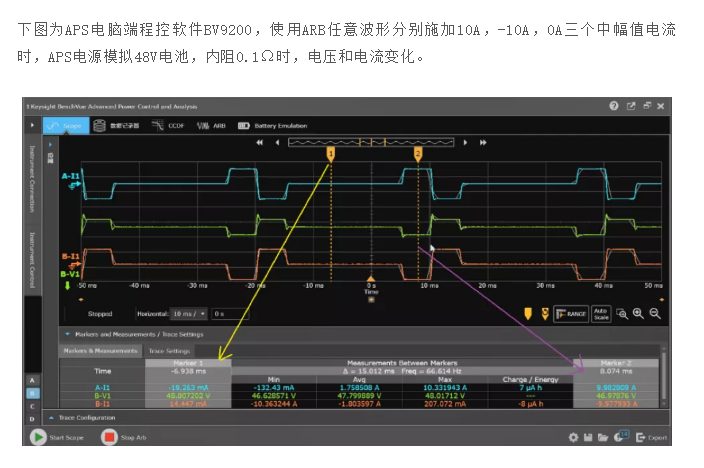
Task: Click the Marker 1 time -6.938 ms
Action: pos(188,371)
